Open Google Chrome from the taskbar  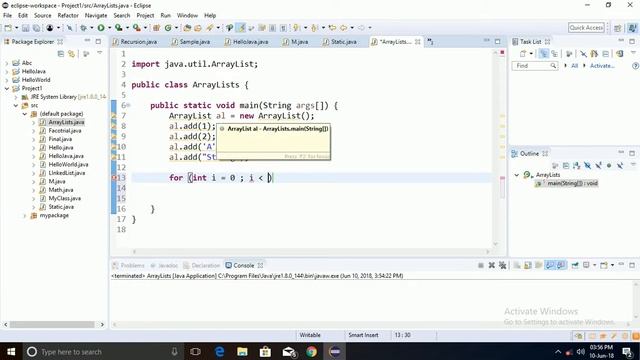(x=311, y=351)
